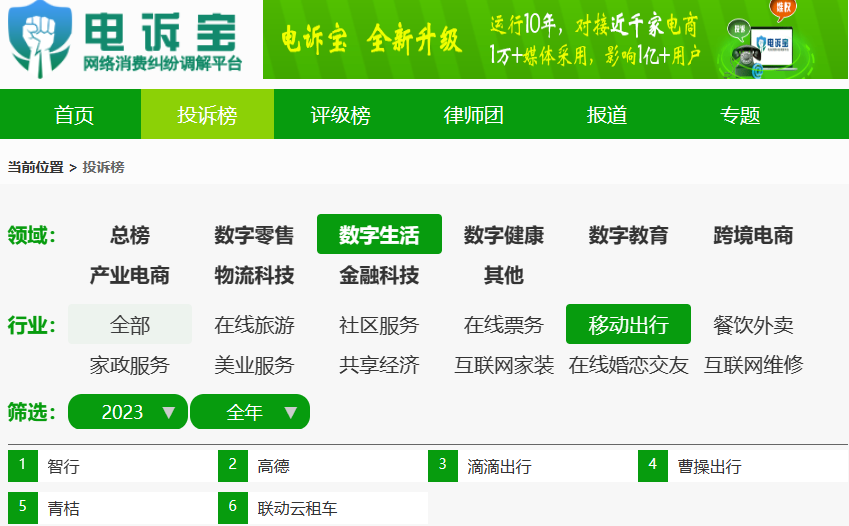Select the 跨境电商 domain filter

click(753, 235)
